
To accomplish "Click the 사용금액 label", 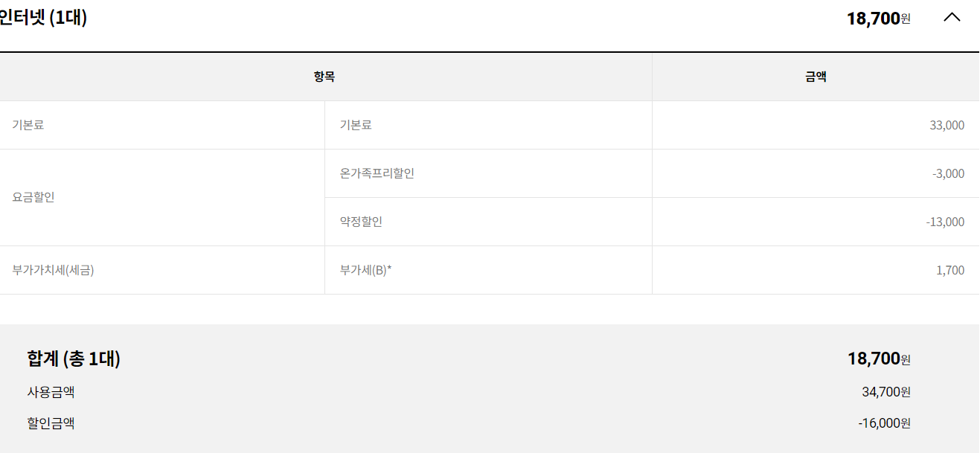I will 51,391.
